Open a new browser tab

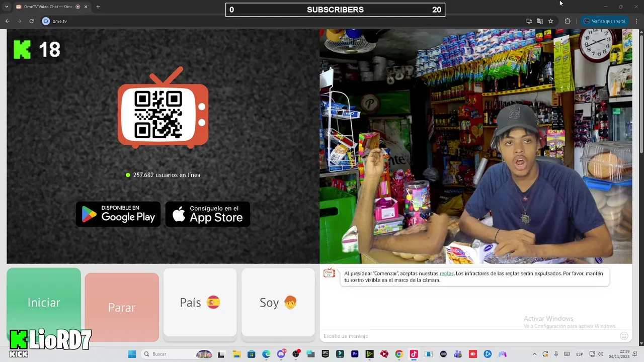coord(98,7)
